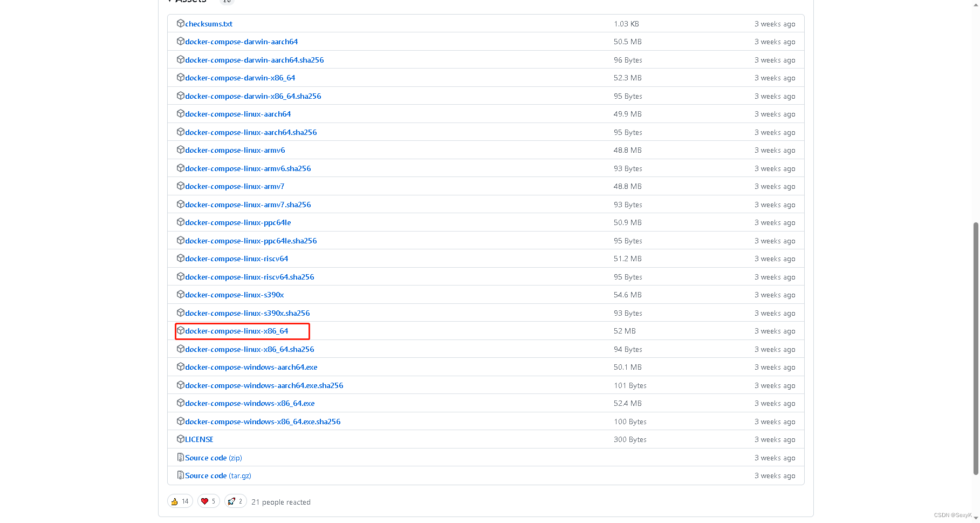Open docker-compose-windows-aarch64.exe.sha256 link
Viewport: 980px width, 523px height.
click(x=264, y=385)
